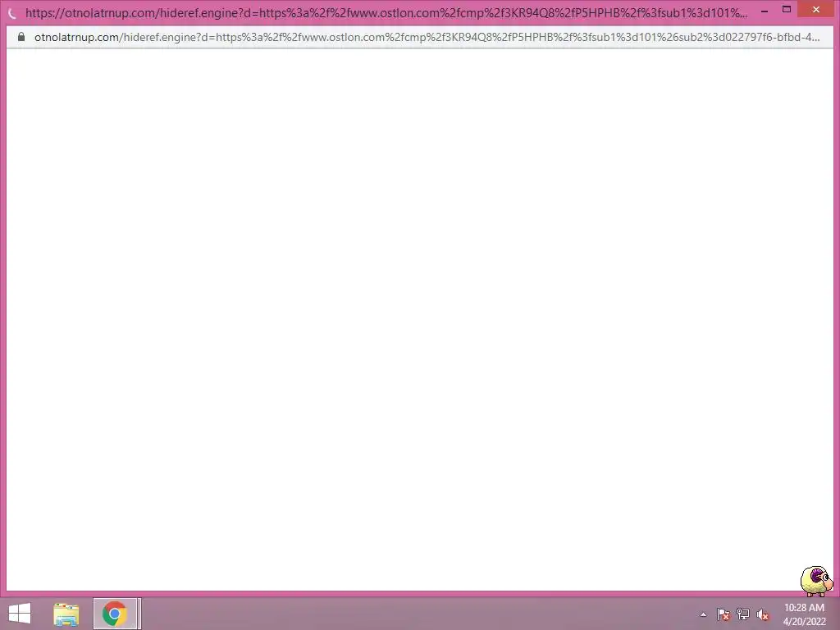Close the Chrome popup window

click(816, 9)
